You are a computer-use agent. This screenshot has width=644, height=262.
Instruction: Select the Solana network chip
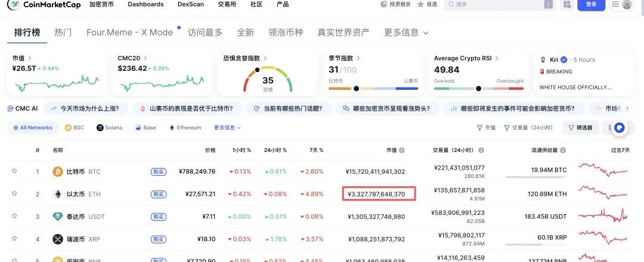coord(110,127)
